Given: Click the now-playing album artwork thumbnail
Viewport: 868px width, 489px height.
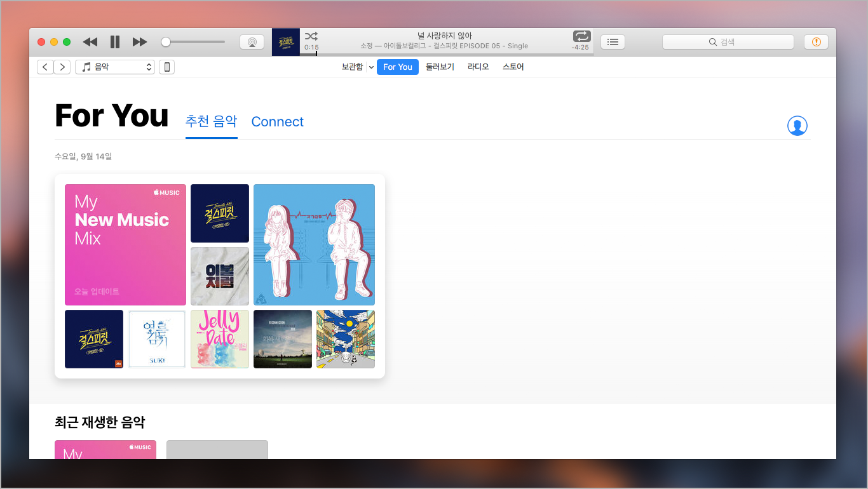Looking at the screenshot, I should [286, 42].
